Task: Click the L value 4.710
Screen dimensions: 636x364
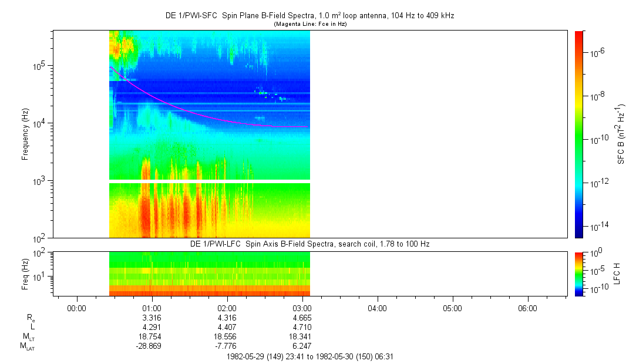Action: [302, 328]
